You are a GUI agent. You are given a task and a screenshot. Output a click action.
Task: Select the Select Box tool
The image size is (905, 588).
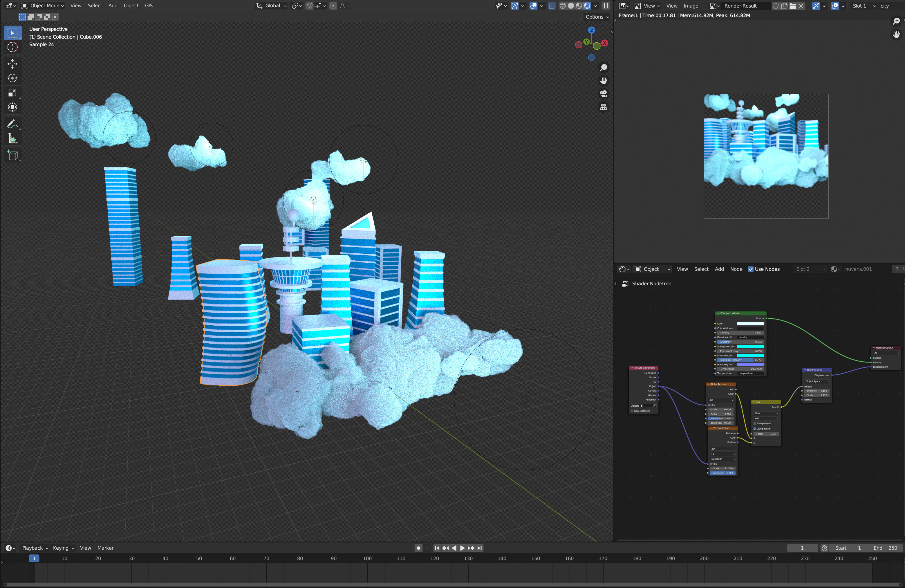coord(12,33)
